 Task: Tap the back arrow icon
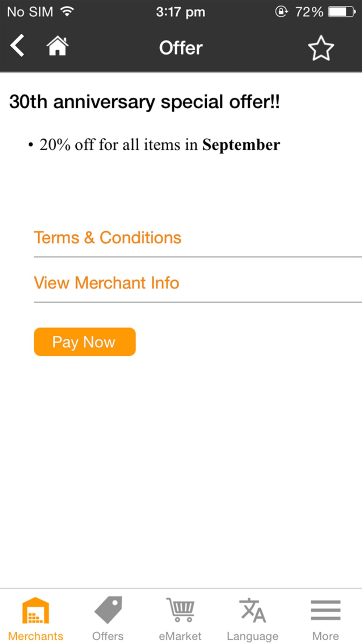pos(17,46)
